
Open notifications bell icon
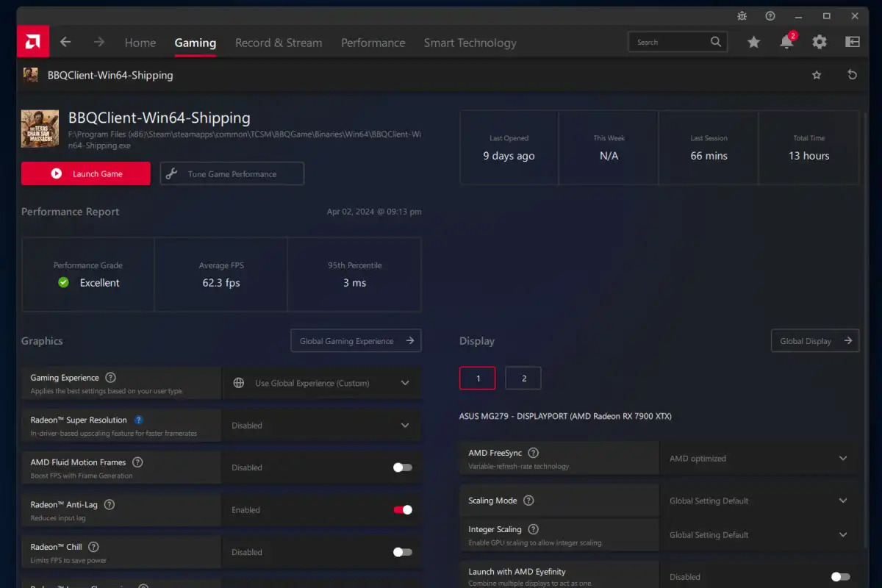[x=786, y=43]
